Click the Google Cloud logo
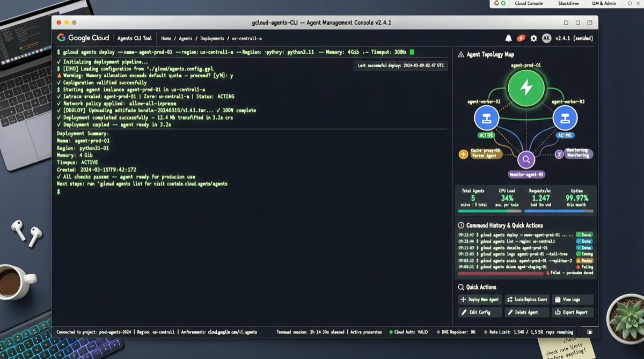 click(x=83, y=38)
